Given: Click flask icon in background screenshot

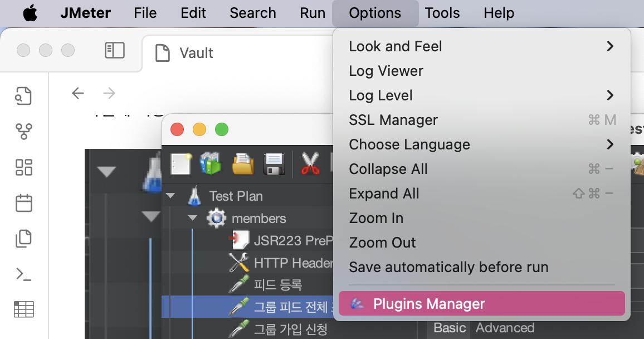Looking at the screenshot, I should pyautogui.click(x=153, y=172).
